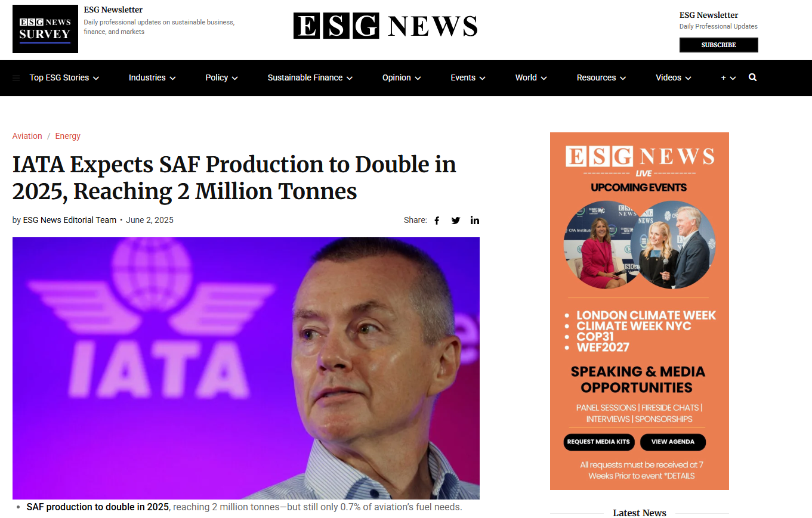
Task: Open the Aviation category link
Action: click(x=27, y=136)
